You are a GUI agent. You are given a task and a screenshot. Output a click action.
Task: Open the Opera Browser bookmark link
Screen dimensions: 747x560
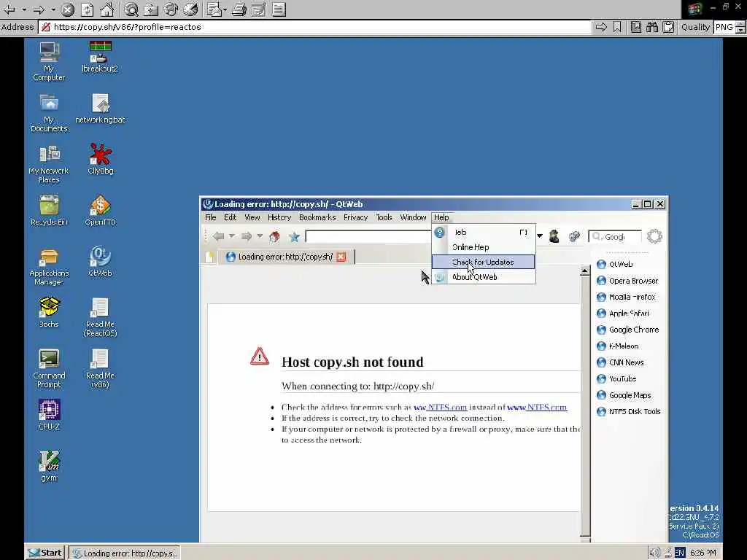pos(627,281)
